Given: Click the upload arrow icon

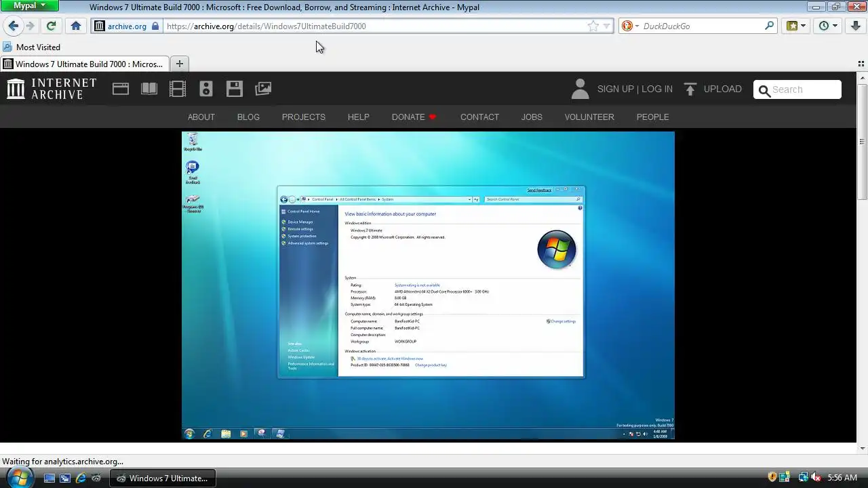Looking at the screenshot, I should pyautogui.click(x=690, y=89).
